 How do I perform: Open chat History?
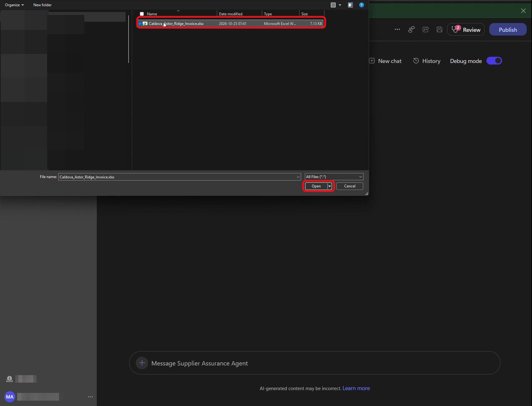(x=427, y=61)
